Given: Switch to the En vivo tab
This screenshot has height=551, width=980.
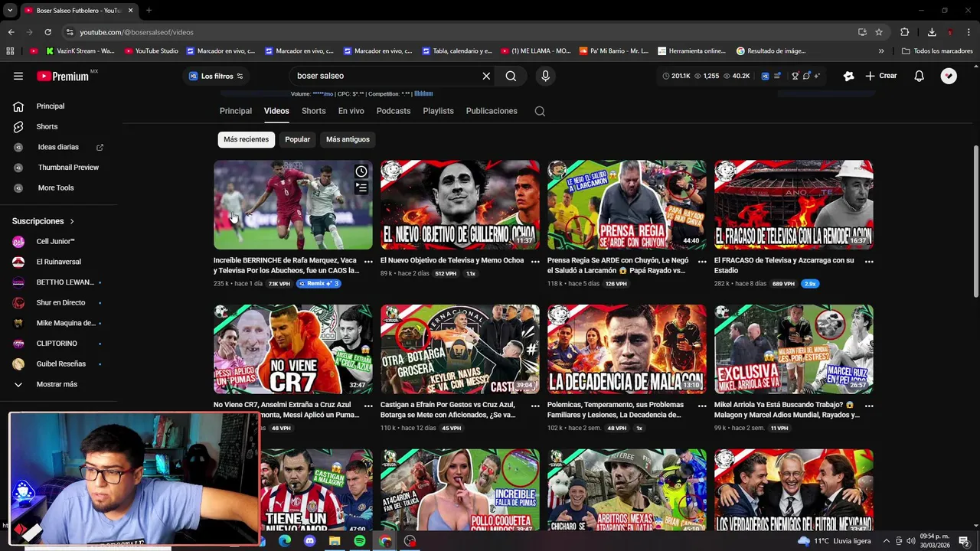Looking at the screenshot, I should pyautogui.click(x=351, y=111).
